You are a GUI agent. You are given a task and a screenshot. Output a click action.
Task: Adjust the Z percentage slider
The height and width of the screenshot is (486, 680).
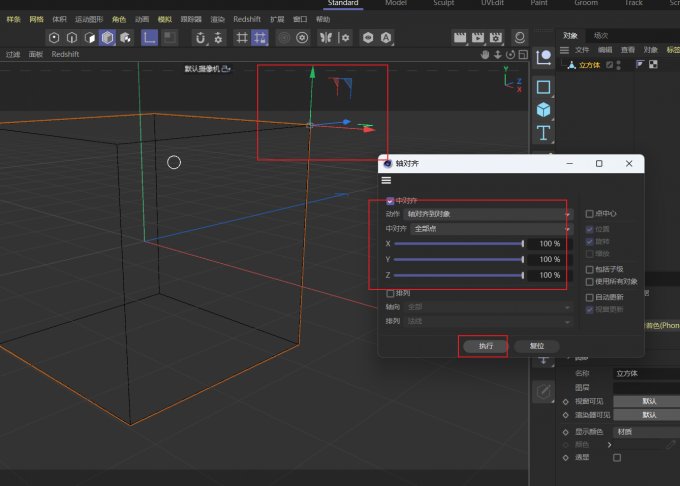[459, 275]
